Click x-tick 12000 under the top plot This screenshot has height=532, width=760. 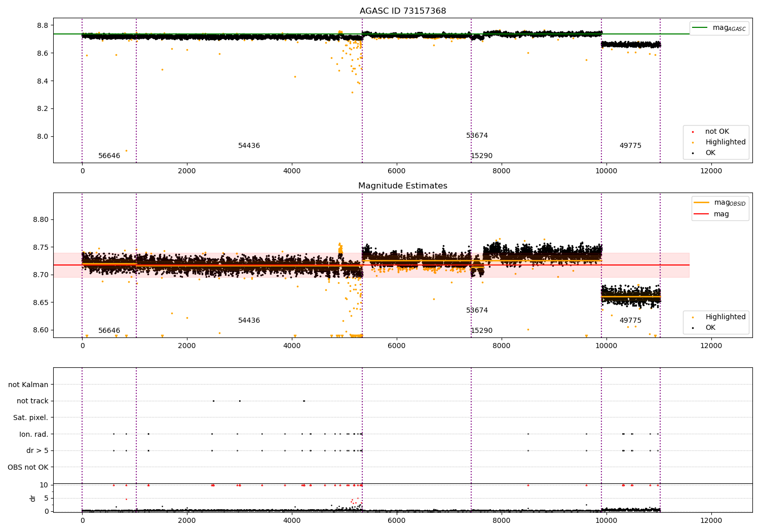(711, 171)
